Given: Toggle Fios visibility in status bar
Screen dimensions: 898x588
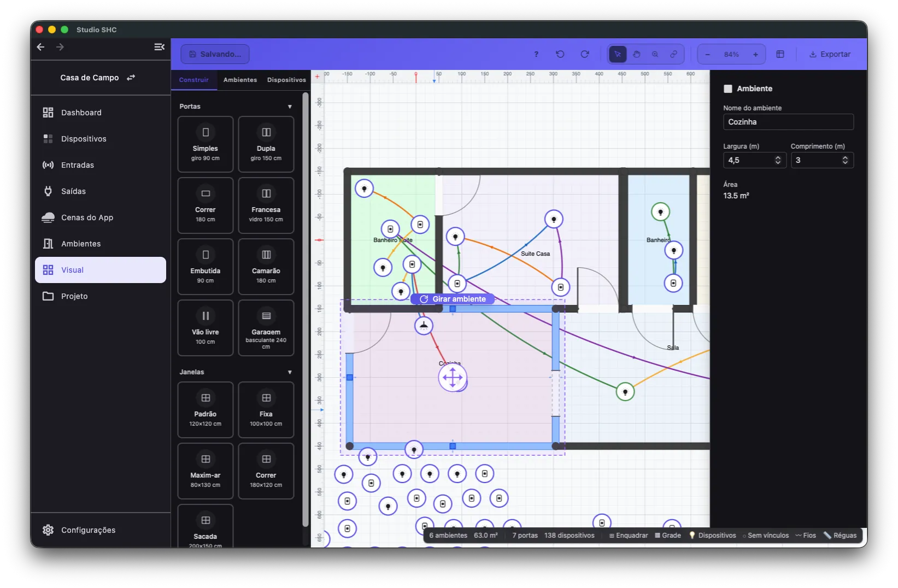Looking at the screenshot, I should (x=806, y=536).
